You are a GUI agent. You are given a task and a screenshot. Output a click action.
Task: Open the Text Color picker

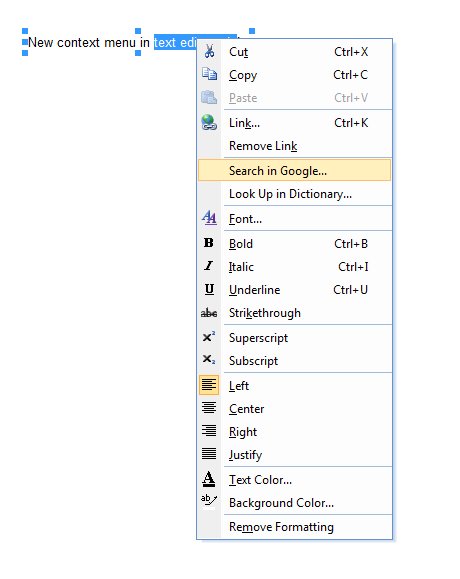coord(295,479)
